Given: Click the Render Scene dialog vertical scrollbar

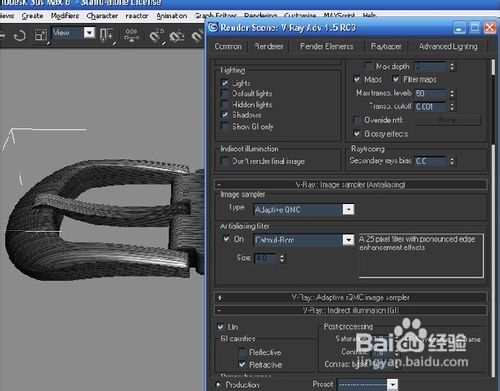Looking at the screenshot, I should pyautogui.click(x=494, y=217).
